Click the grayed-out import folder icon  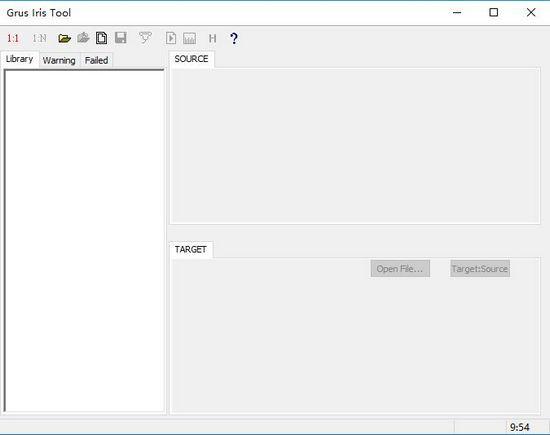[83, 38]
